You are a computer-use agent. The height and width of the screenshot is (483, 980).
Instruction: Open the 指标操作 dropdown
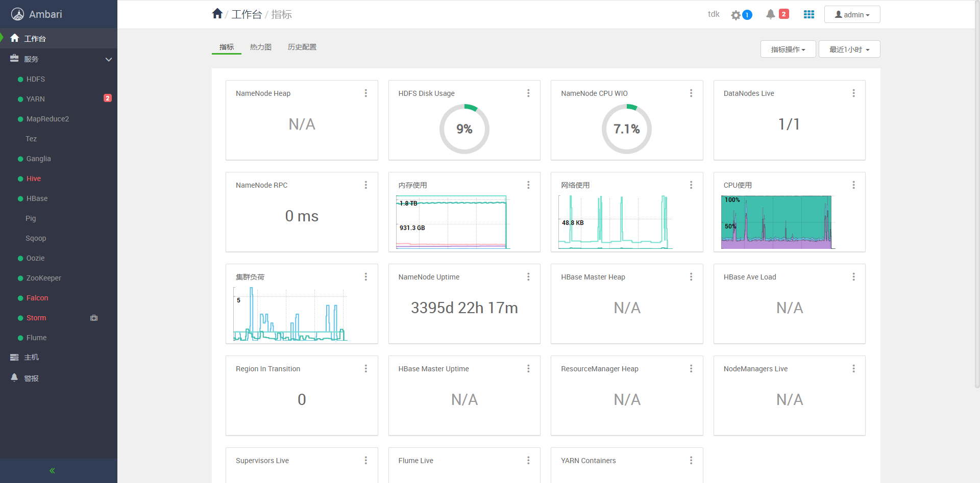coord(788,49)
